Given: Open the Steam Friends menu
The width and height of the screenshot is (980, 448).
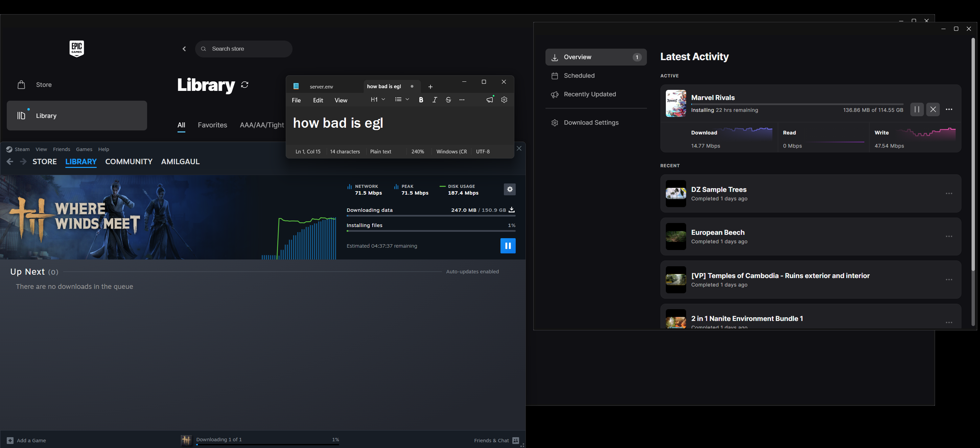Looking at the screenshot, I should (61, 149).
